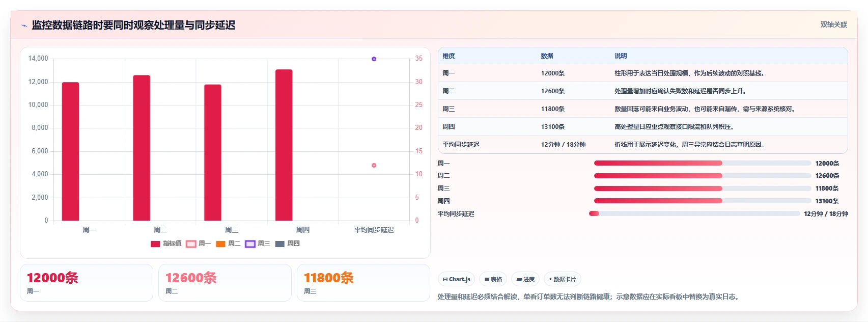The width and height of the screenshot is (868, 322).
Task: Click the Chart.js chip icon
Action: pyautogui.click(x=445, y=279)
